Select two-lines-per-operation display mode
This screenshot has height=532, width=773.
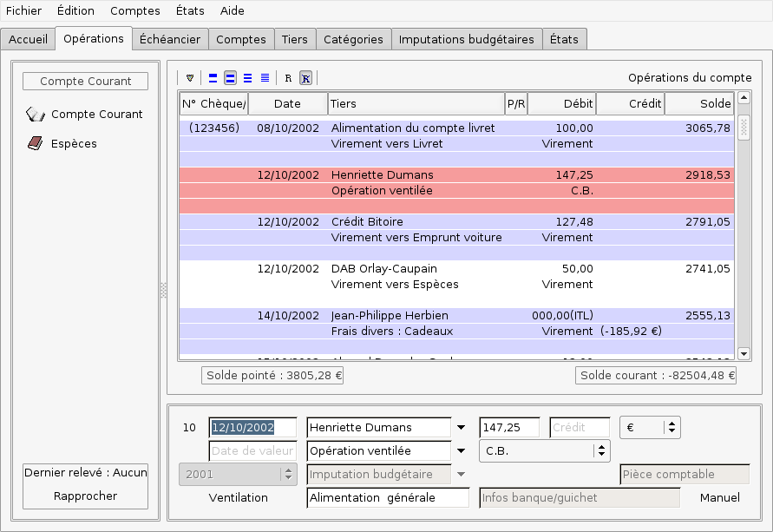pyautogui.click(x=231, y=78)
